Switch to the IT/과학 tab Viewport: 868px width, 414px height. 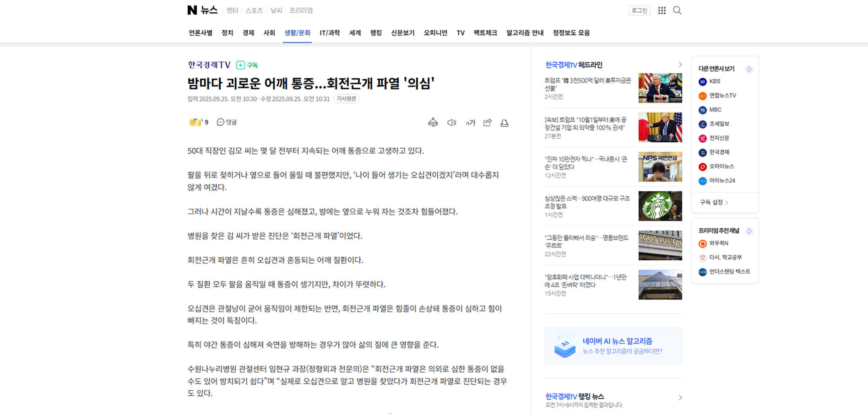[330, 33]
